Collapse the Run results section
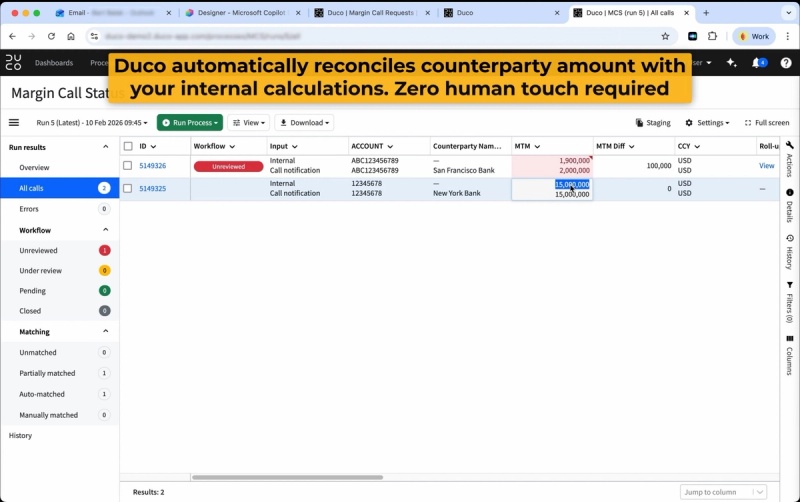Viewport: 800px width, 502px height. pos(106,147)
